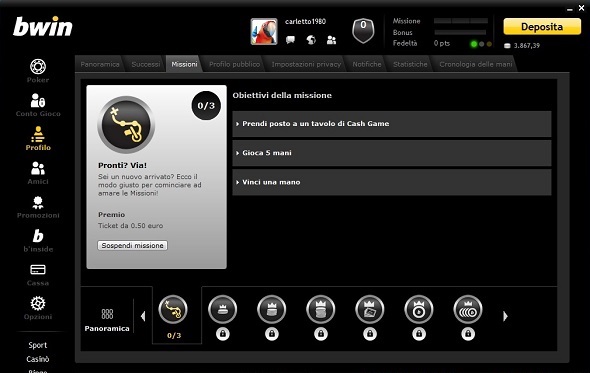This screenshot has width=590, height=373.
Task: Open the Amici friends section
Action: pyautogui.click(x=38, y=172)
